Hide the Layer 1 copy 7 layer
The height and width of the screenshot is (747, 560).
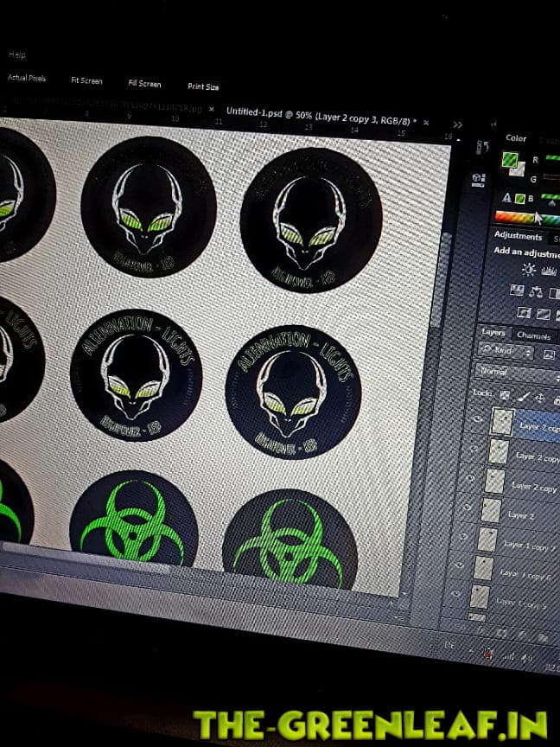[x=464, y=537]
